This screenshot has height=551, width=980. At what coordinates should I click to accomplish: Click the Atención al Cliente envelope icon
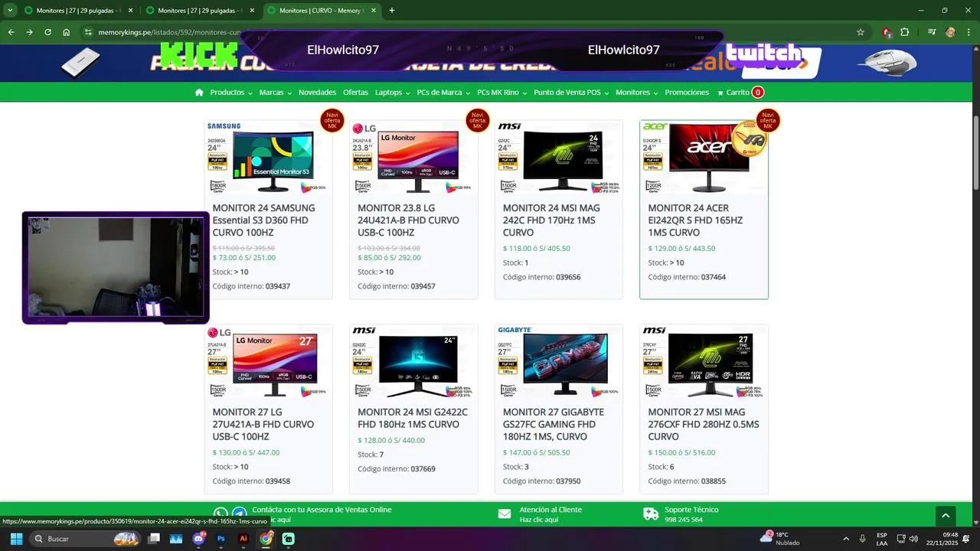(505, 514)
